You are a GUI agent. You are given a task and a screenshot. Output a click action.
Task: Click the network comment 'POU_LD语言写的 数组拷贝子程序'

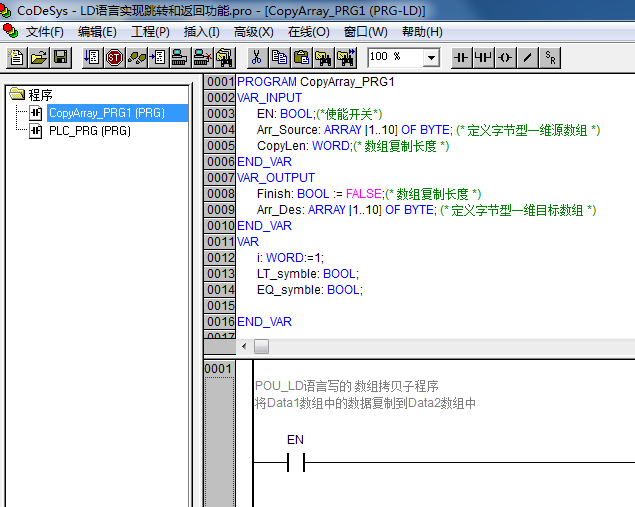pos(347,386)
